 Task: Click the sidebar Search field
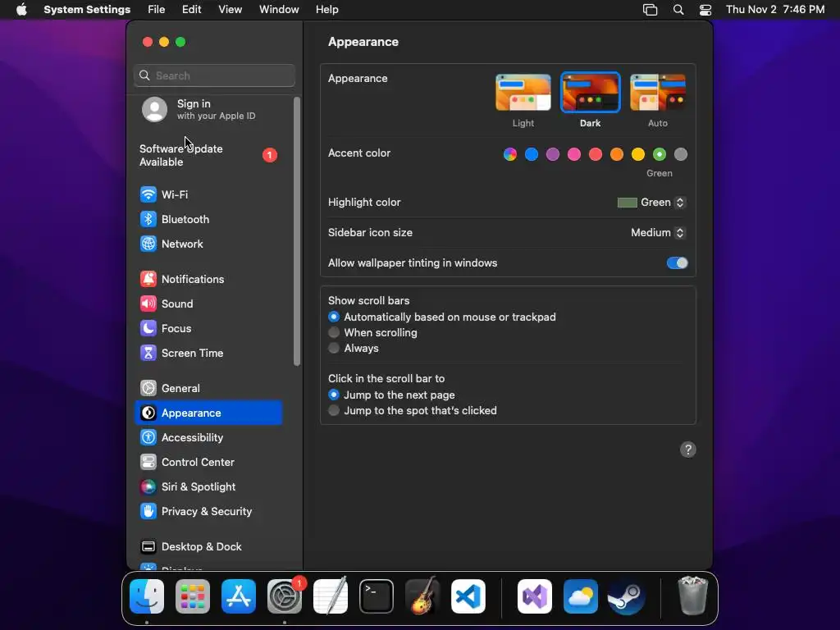pos(214,75)
